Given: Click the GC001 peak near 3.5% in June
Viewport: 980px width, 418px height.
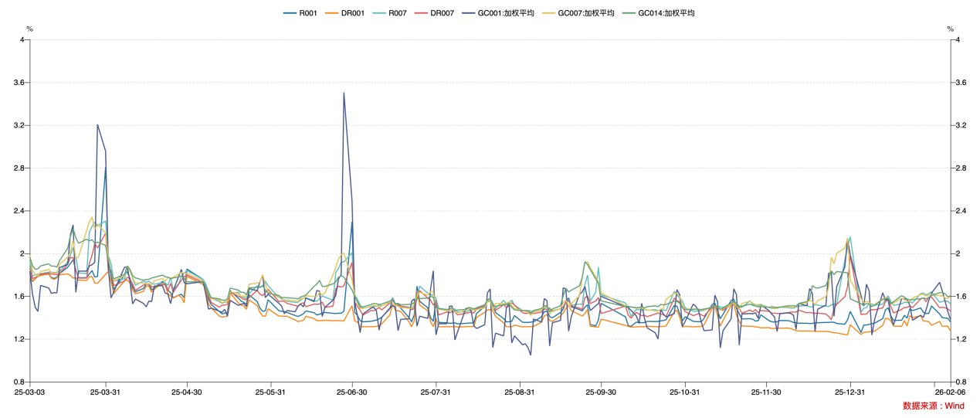Looking at the screenshot, I should pyautogui.click(x=344, y=93).
